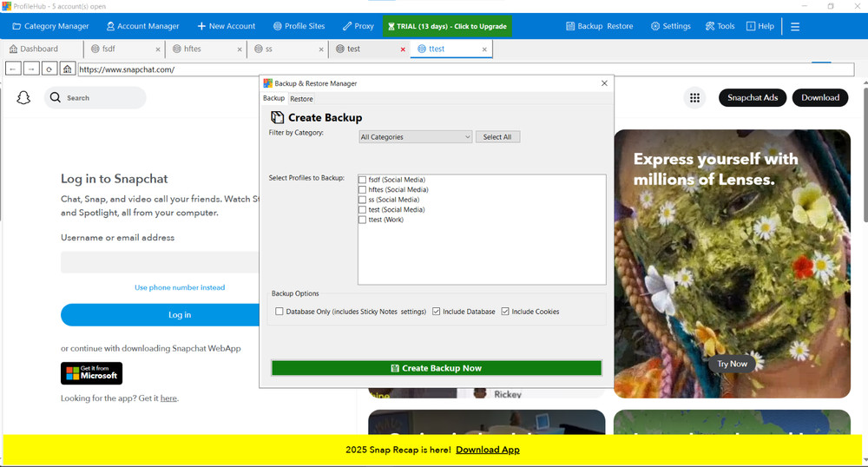Open the Account Manager
Screen dimensions: 868x467
[x=143, y=26]
